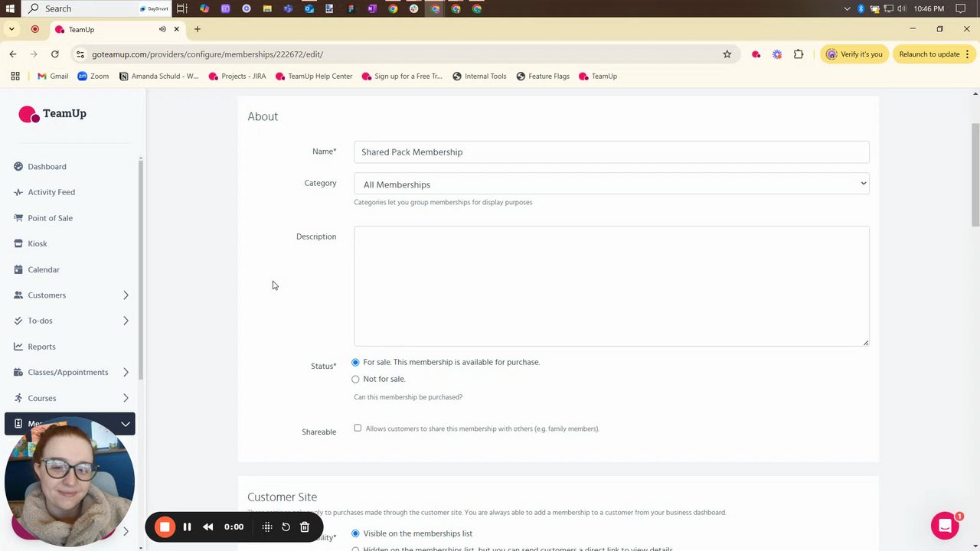
Task: Open the bookmarks apps grid icon
Action: pos(15,76)
